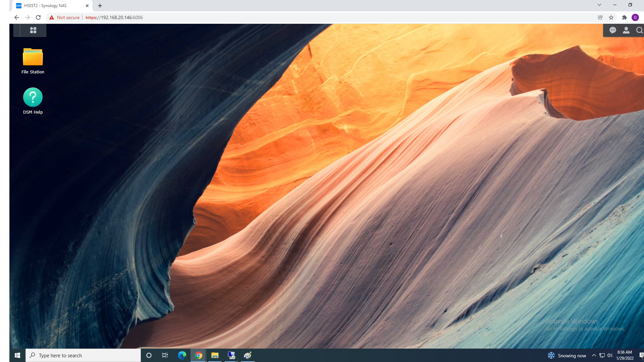Screen dimensions: 644x362
Task: Click the Not secure site warning
Action: 64,17
